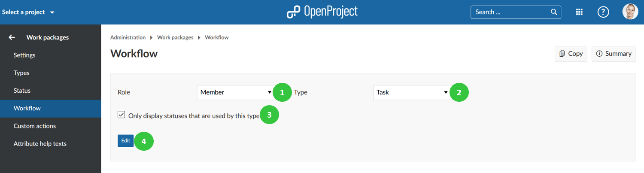Expand the Select a project dropdown
The height and width of the screenshot is (173, 644).
tap(28, 12)
